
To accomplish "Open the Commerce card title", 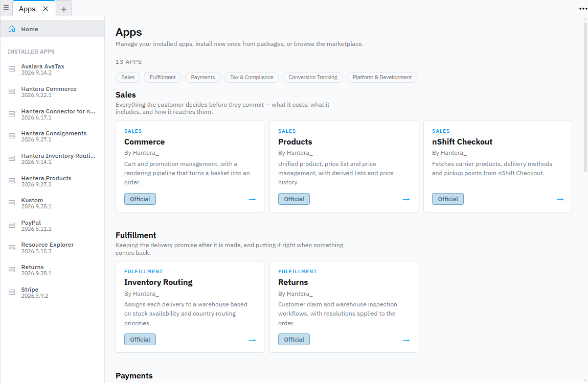I will [x=144, y=142].
